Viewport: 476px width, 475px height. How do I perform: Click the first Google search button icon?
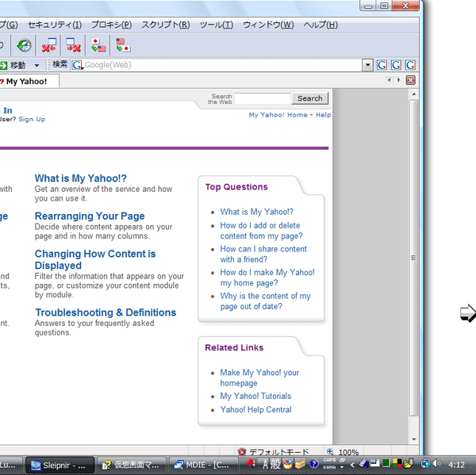coord(382,65)
